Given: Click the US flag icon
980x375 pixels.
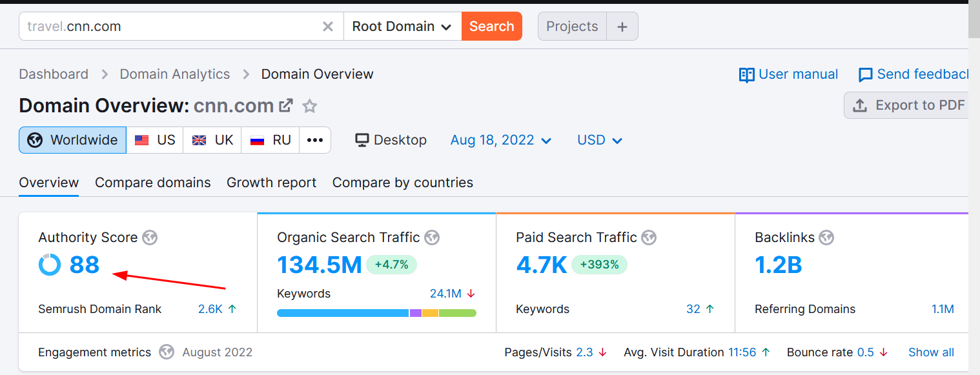Looking at the screenshot, I should point(142,140).
